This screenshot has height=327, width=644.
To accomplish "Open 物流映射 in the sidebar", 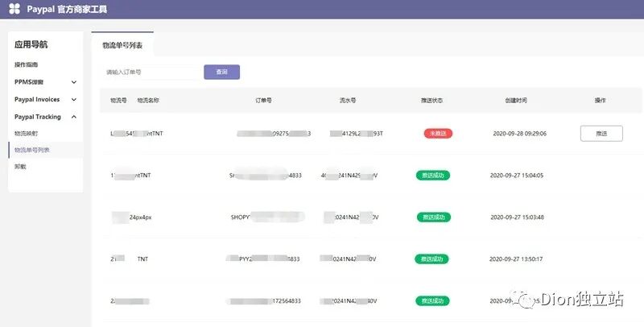I will click(27, 134).
